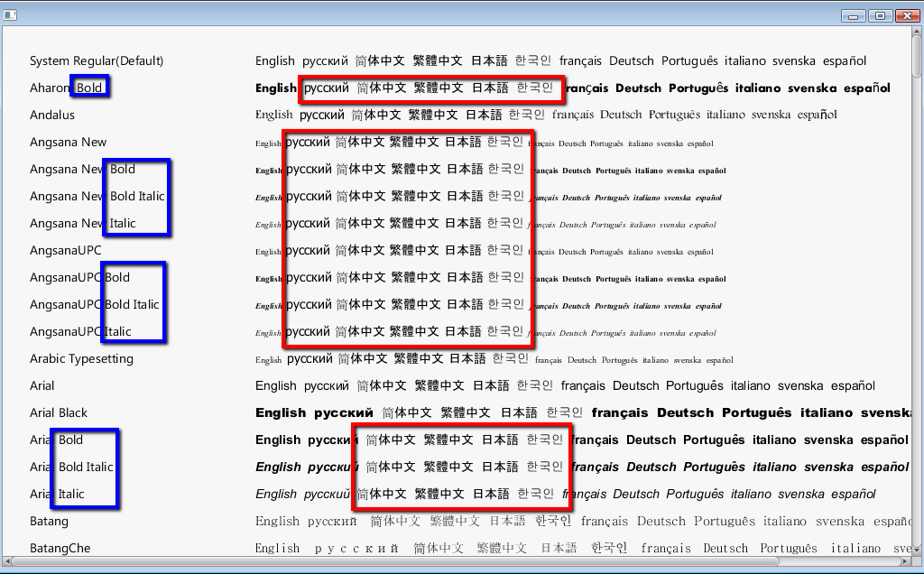Click the Andalus sample text line
The height and width of the screenshot is (574, 924).
pos(546,116)
